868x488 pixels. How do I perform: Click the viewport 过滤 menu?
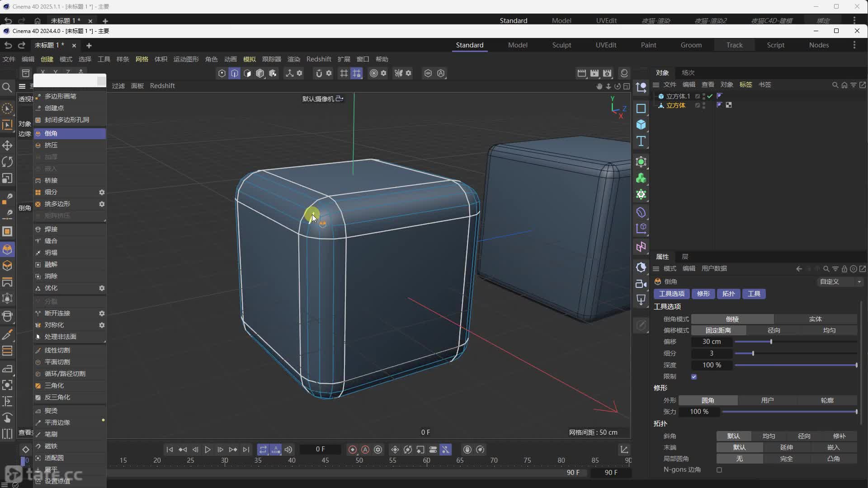pyautogui.click(x=118, y=86)
